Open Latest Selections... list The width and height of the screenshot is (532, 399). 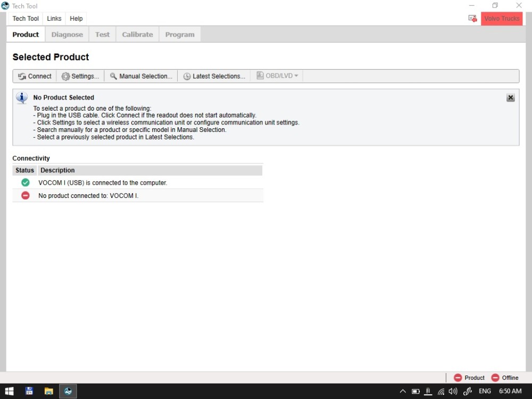[214, 76]
